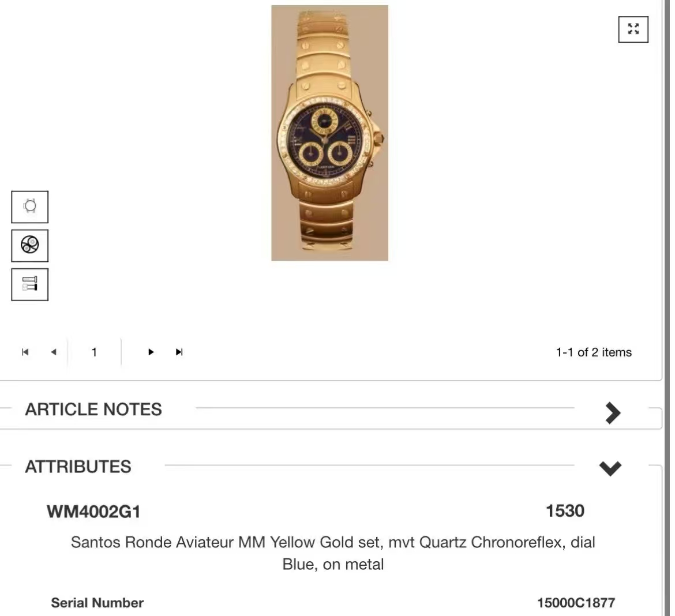Select the watch case view icon

(29, 206)
